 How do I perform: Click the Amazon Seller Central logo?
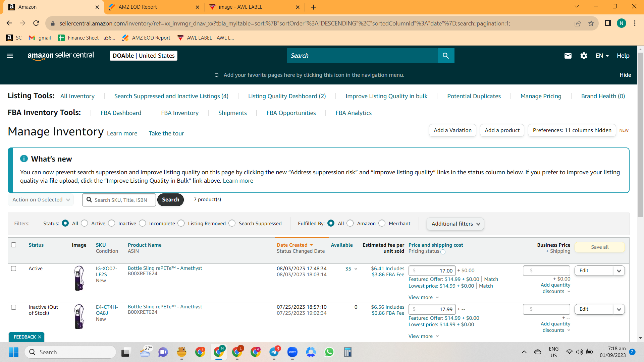point(61,56)
